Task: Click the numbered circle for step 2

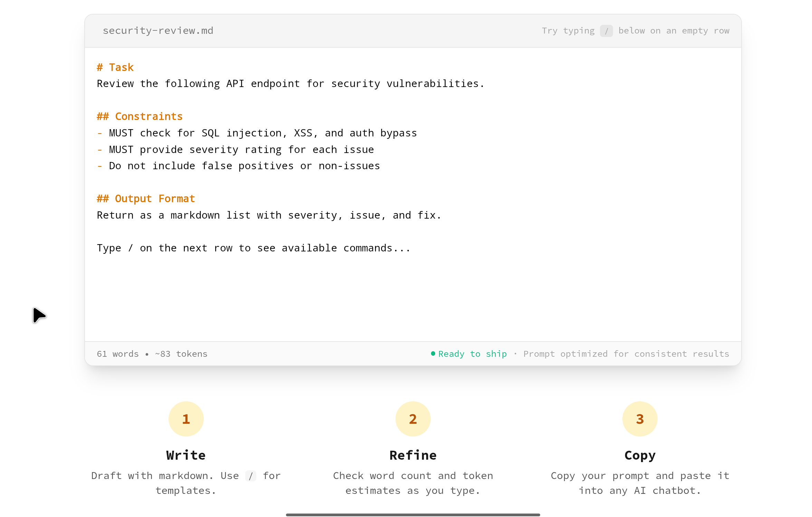Action: point(413,419)
